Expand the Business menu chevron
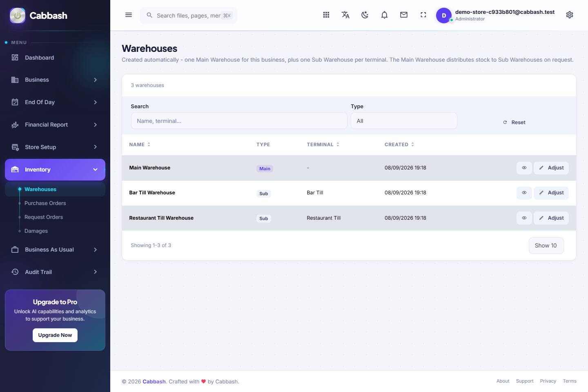588x392 pixels. 95,80
